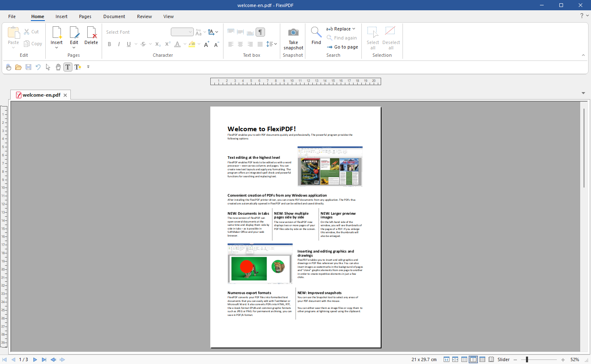The width and height of the screenshot is (591, 364).
Task: Click the Select all button
Action: (x=373, y=38)
